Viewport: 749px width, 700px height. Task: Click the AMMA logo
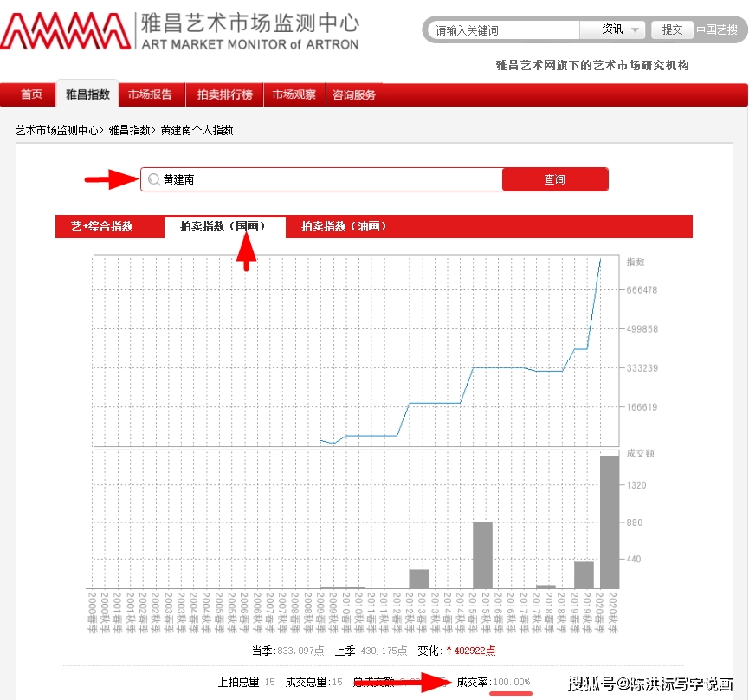pyautogui.click(x=66, y=31)
